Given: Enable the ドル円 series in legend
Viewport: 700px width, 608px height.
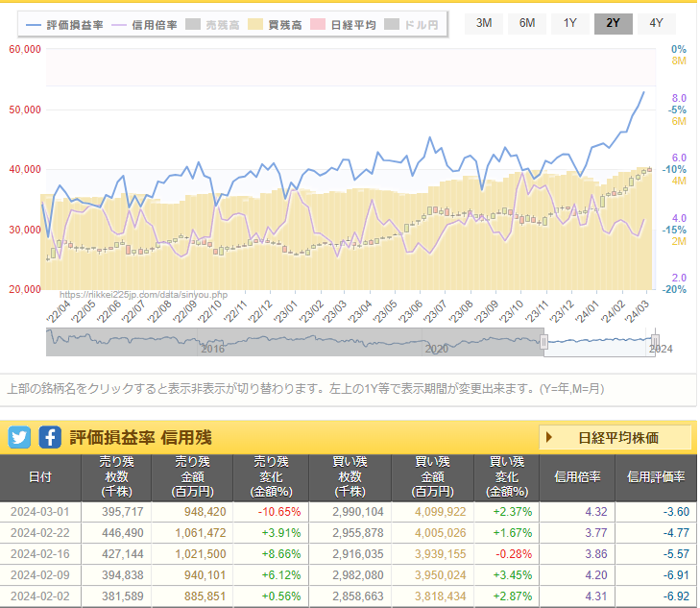Looking at the screenshot, I should click(x=413, y=24).
